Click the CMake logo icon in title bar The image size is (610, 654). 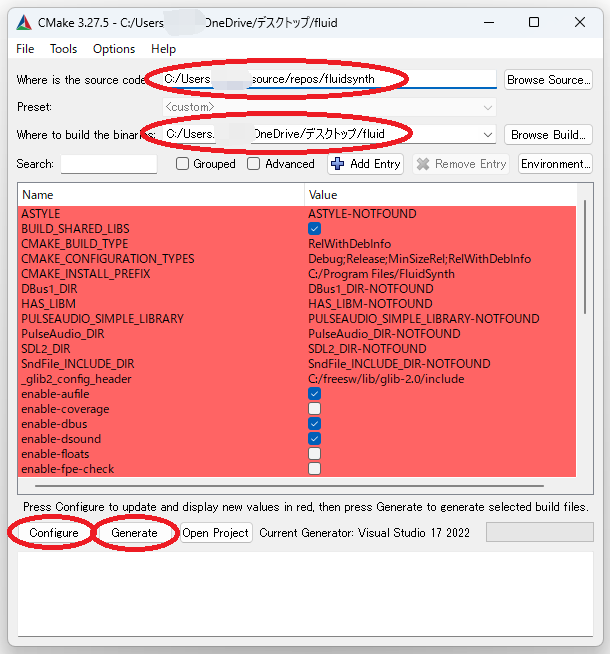click(24, 23)
